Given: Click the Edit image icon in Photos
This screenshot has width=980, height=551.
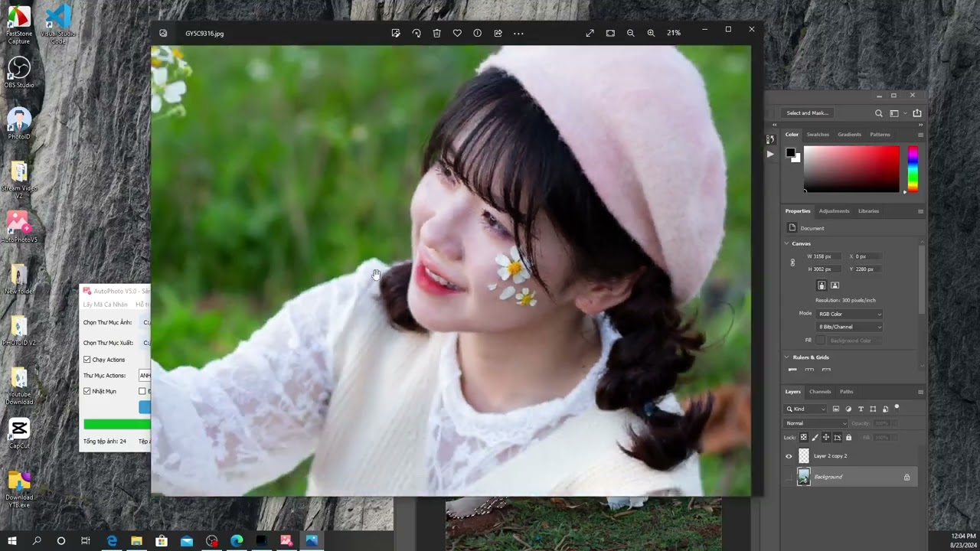Looking at the screenshot, I should [x=396, y=33].
